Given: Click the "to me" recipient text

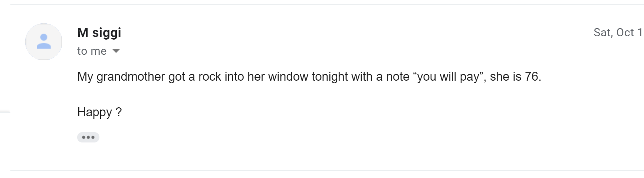Looking at the screenshot, I should (92, 51).
